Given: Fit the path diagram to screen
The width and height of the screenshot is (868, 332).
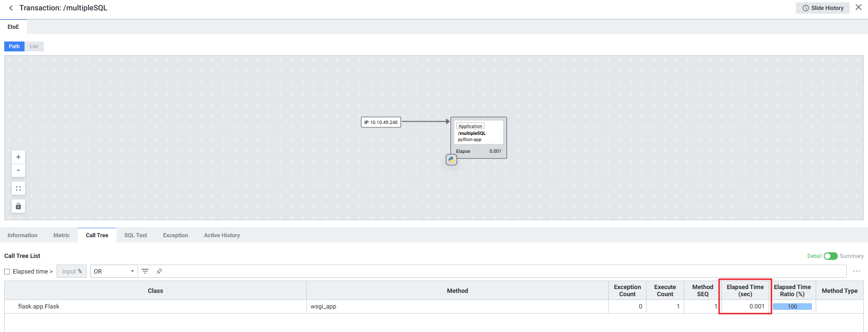Looking at the screenshot, I should pos(18,188).
